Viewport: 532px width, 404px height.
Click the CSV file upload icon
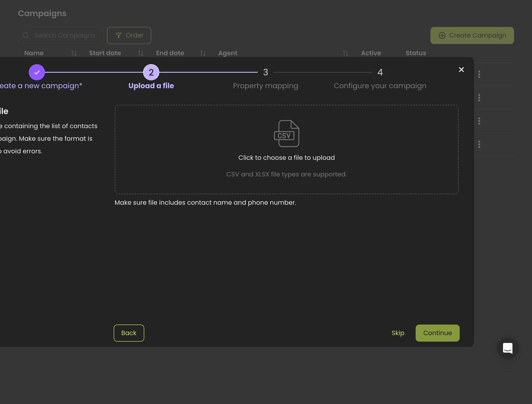point(286,134)
